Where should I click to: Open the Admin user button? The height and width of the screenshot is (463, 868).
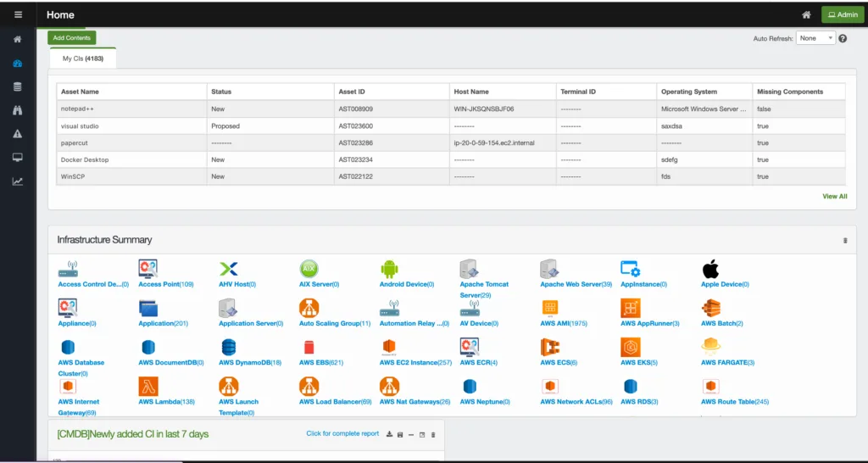843,15
